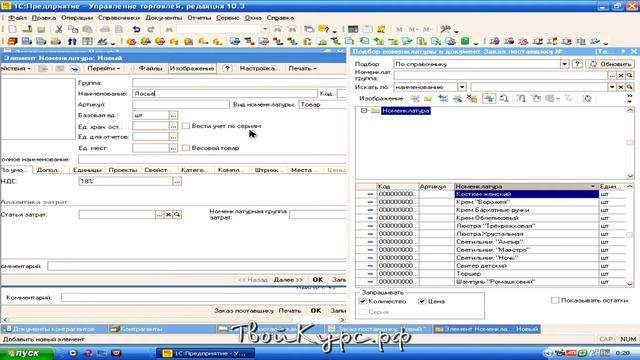Viewport: 640px width, 360px height.
Task: Open the Искать по наименованию dropdown
Action: [x=462, y=87]
